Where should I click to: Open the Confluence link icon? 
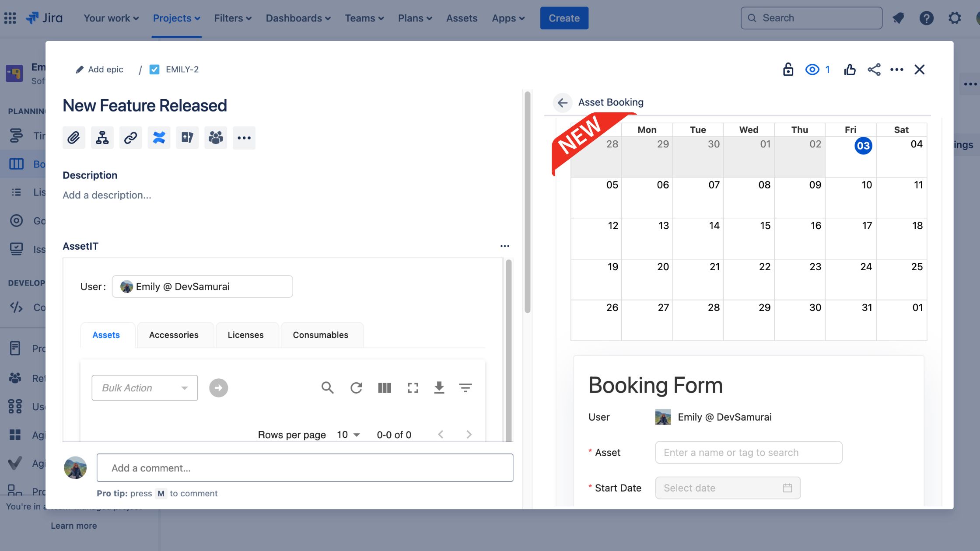(159, 137)
